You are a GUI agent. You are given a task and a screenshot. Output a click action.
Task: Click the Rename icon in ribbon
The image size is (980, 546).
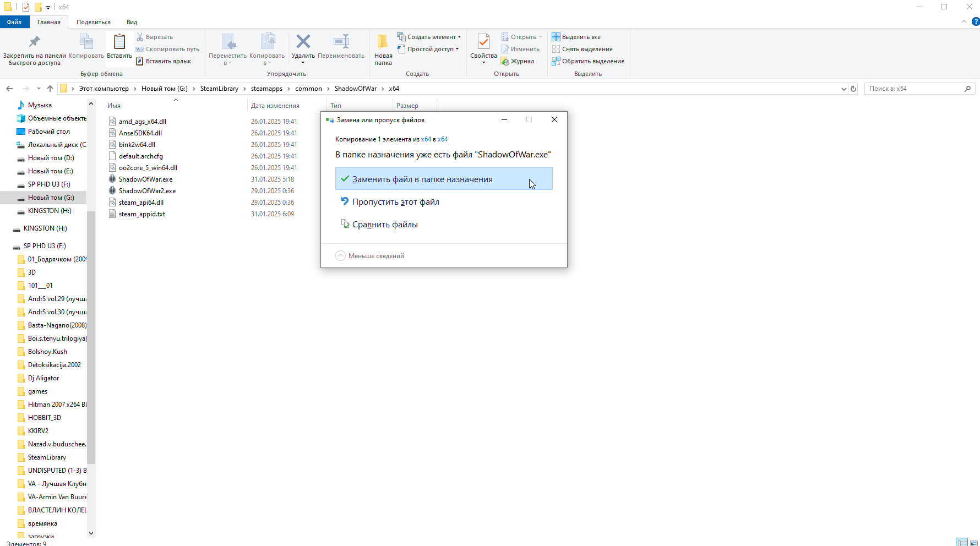[x=341, y=42]
